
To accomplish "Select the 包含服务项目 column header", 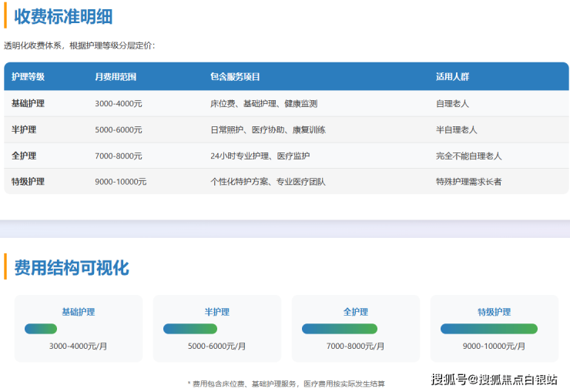I will pyautogui.click(x=235, y=77).
